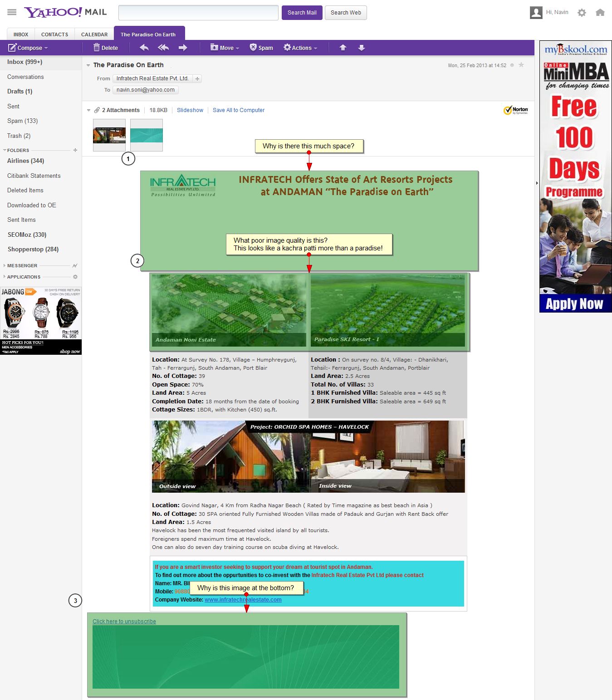Expand the MESSENGER section
Viewport: 612px width, 700px height.
pyautogui.click(x=5, y=265)
